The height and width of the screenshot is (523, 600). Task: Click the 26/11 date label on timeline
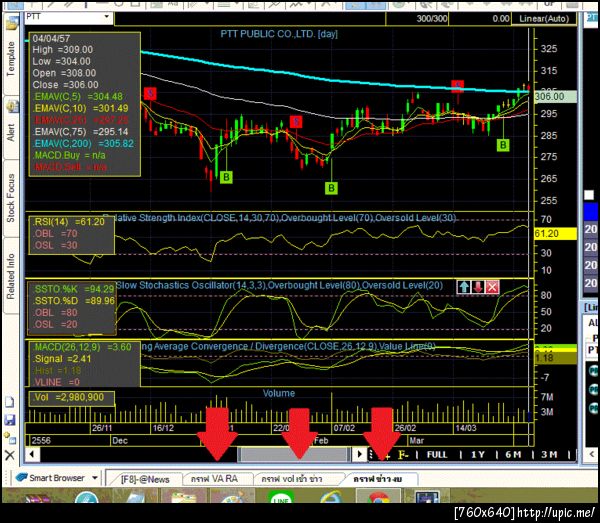[x=102, y=428]
